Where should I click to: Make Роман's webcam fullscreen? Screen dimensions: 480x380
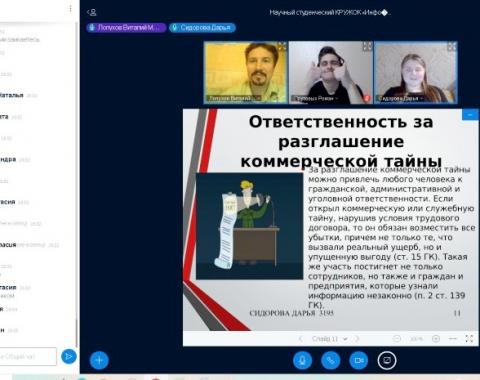(x=367, y=47)
